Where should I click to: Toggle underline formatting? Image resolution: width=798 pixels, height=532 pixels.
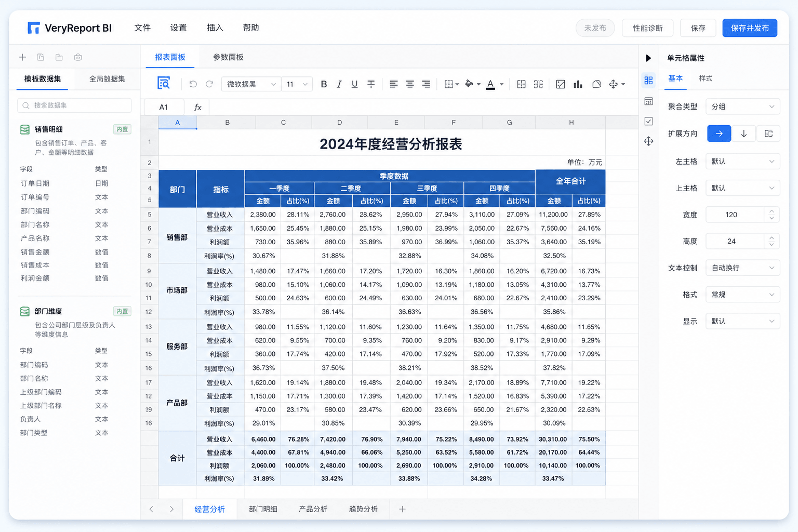(x=354, y=84)
